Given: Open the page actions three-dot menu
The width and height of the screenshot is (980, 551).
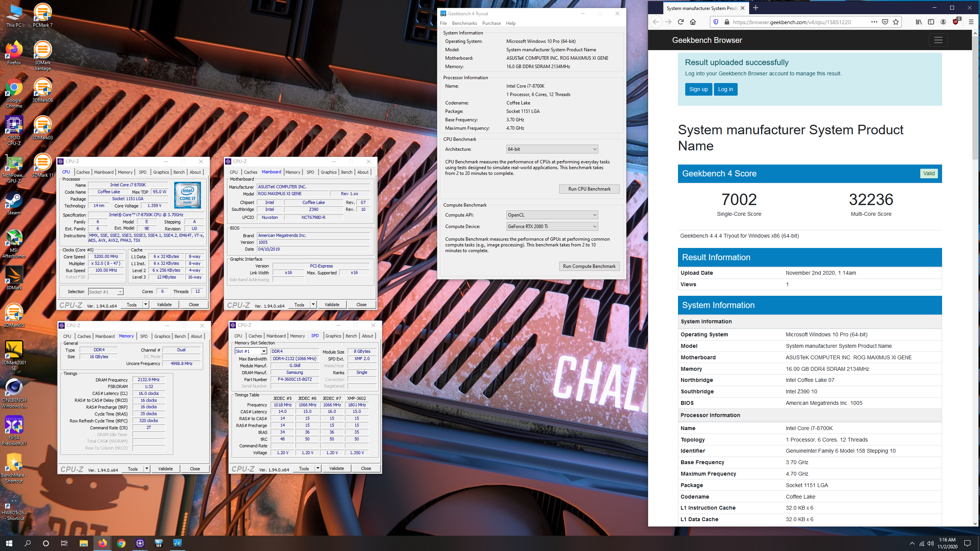Looking at the screenshot, I should (x=874, y=22).
